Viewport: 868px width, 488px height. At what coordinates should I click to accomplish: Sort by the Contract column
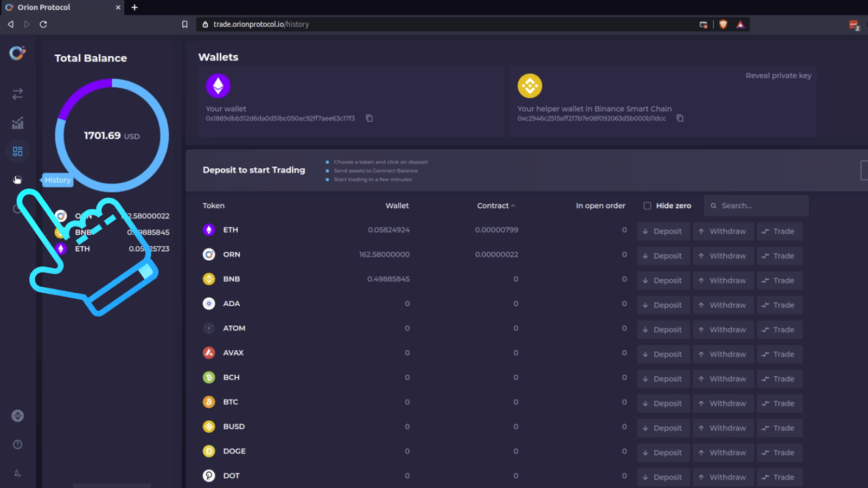[x=496, y=206]
